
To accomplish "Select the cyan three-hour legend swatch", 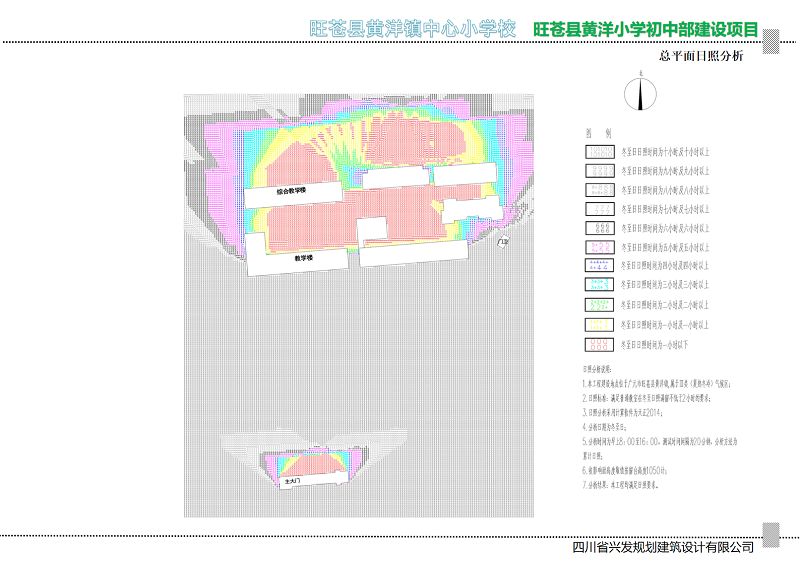I will click(x=599, y=286).
